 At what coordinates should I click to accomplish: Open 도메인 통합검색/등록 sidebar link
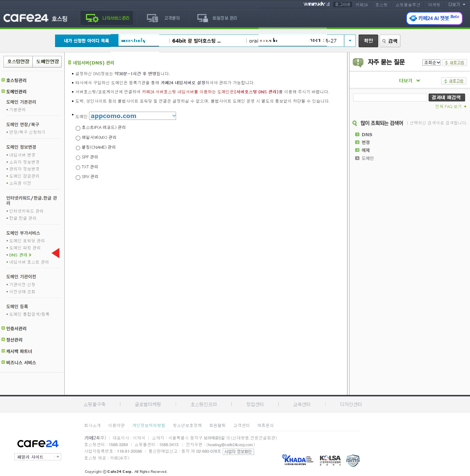click(x=29, y=314)
